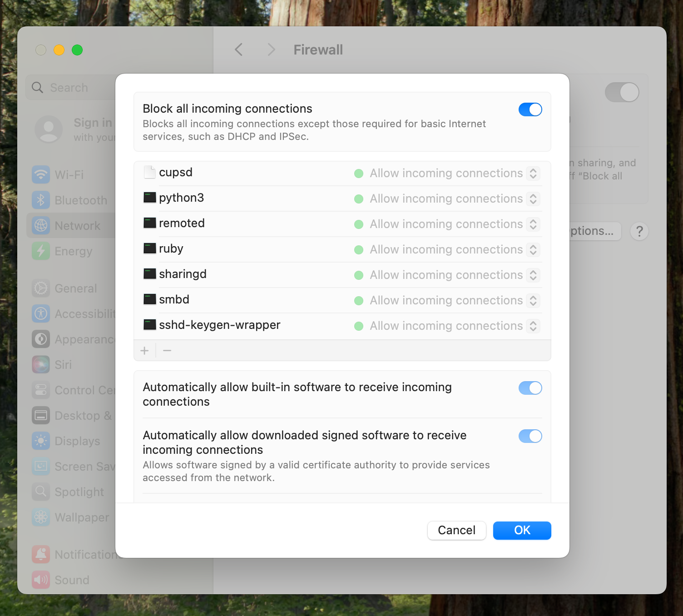Click the Sound icon in sidebar
The image size is (683, 616).
pos(41,580)
